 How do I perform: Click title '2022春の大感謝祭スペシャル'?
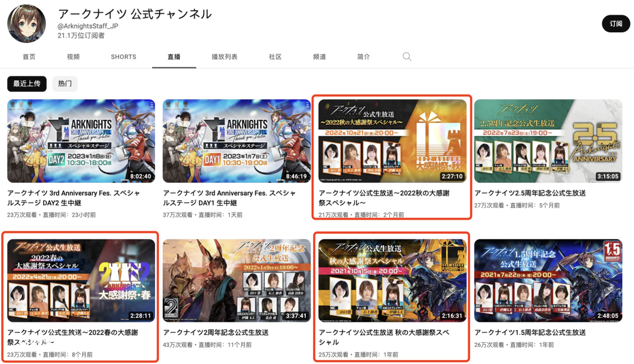(x=73, y=338)
